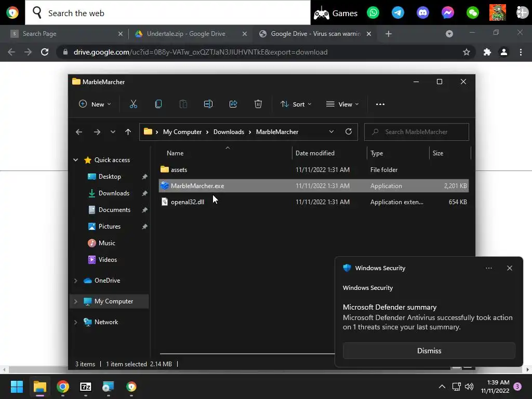Expand the Network tree node

click(x=76, y=322)
